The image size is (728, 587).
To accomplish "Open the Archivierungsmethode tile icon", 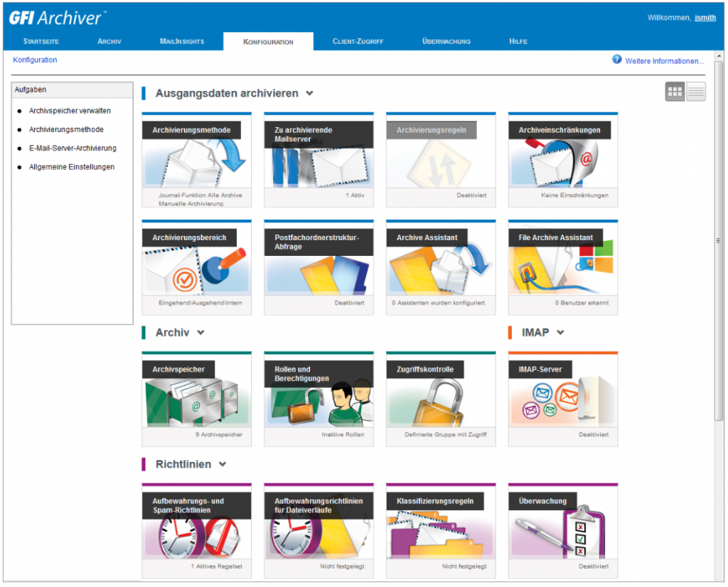I will tap(196, 160).
